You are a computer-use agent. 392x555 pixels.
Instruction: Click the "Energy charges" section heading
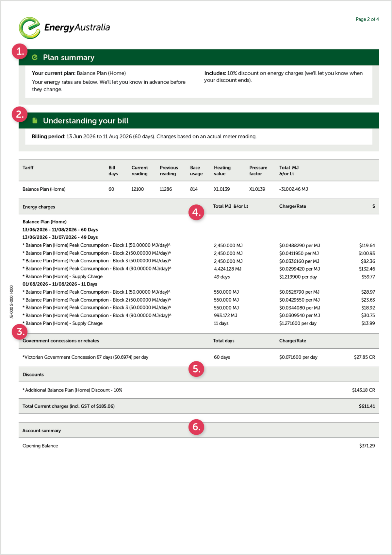(x=39, y=207)
